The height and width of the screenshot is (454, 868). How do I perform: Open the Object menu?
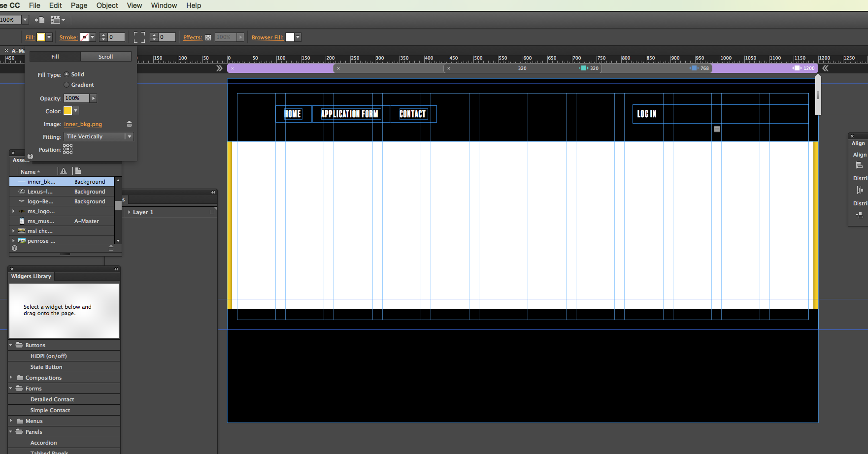click(x=107, y=5)
